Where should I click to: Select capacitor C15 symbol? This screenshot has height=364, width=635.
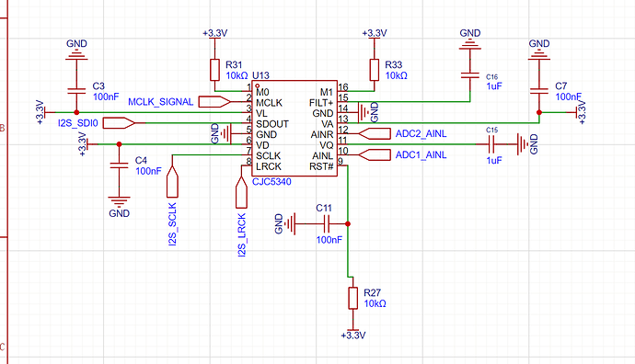[491, 144]
